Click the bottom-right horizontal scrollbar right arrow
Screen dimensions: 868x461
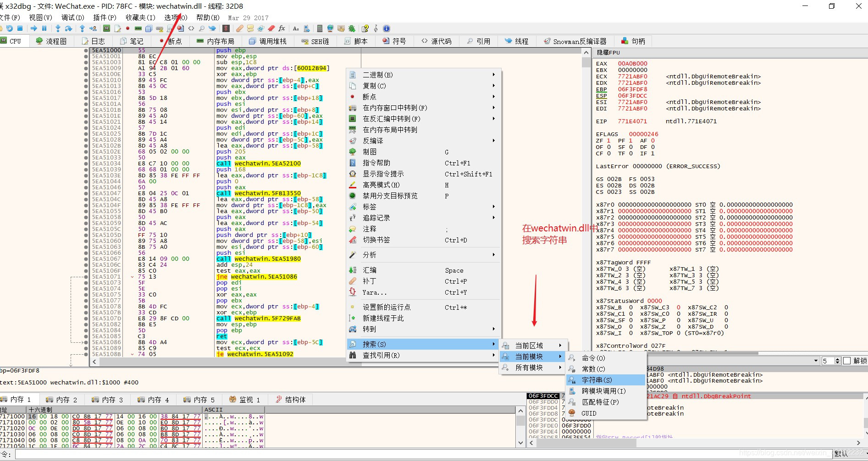point(858,443)
